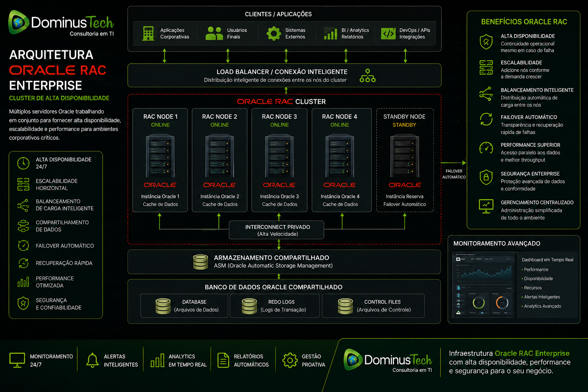The height and width of the screenshot is (392, 588).
Task: Click the ASM shared storage disk icon
Action: click(201, 262)
